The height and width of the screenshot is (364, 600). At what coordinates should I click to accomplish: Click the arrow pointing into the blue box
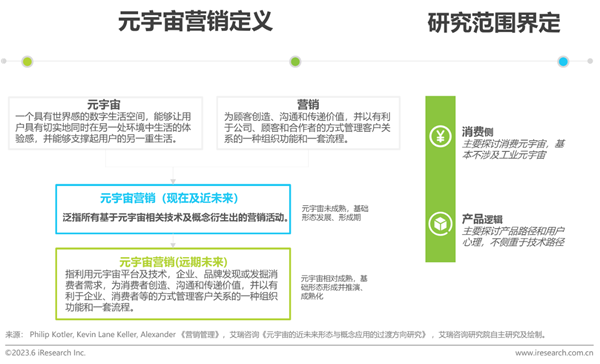pyautogui.click(x=173, y=181)
